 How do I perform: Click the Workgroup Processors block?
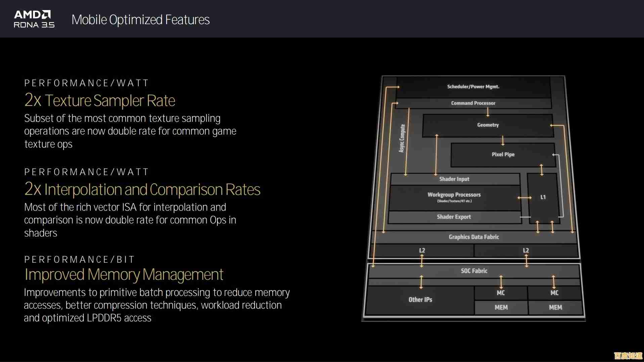tap(454, 197)
